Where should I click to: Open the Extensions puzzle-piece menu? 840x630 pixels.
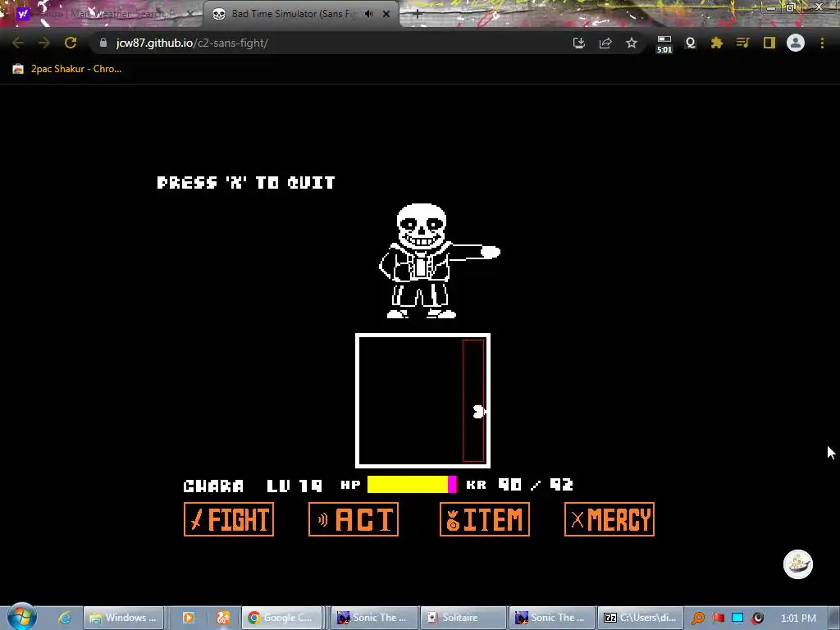pos(717,43)
